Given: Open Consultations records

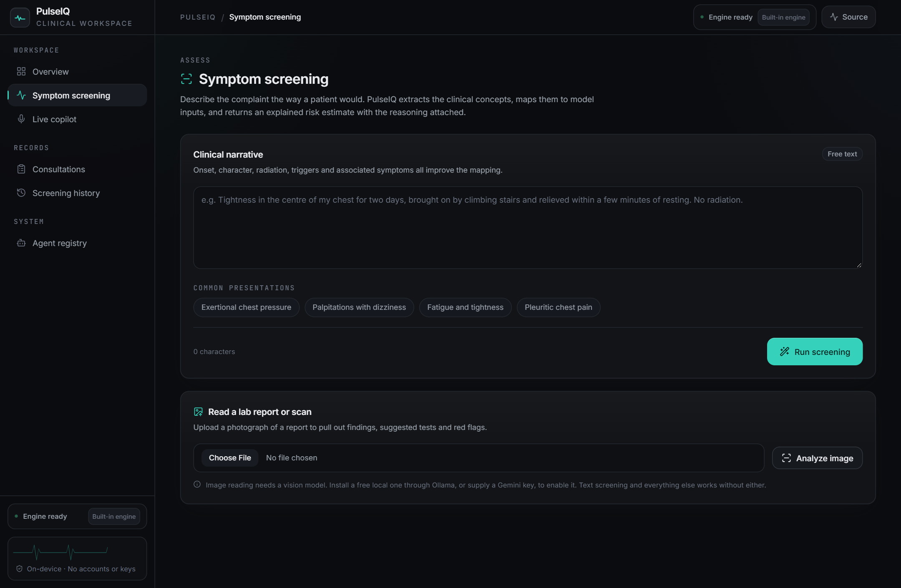Looking at the screenshot, I should click(77, 169).
